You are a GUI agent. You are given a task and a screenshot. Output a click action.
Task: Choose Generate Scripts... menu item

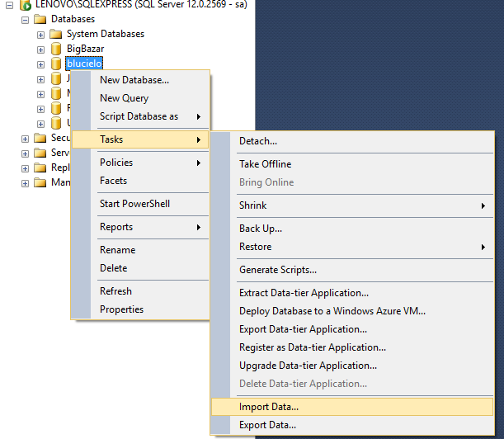pos(352,270)
